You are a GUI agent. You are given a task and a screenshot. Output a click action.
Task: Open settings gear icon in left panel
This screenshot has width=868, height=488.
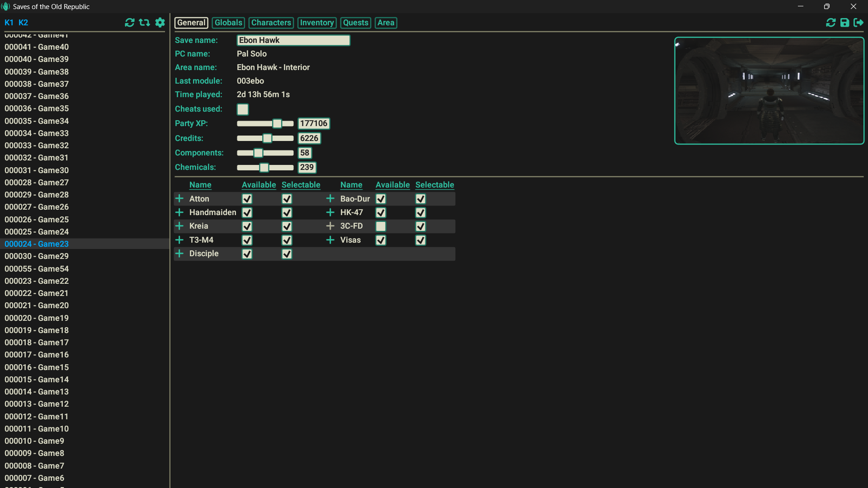[x=160, y=23]
